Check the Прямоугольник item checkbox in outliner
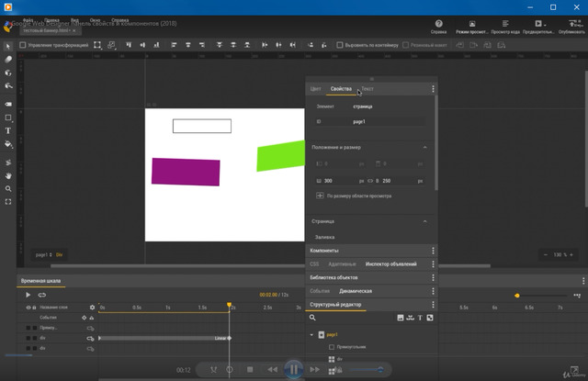The width and height of the screenshot is (588, 381). (x=332, y=347)
